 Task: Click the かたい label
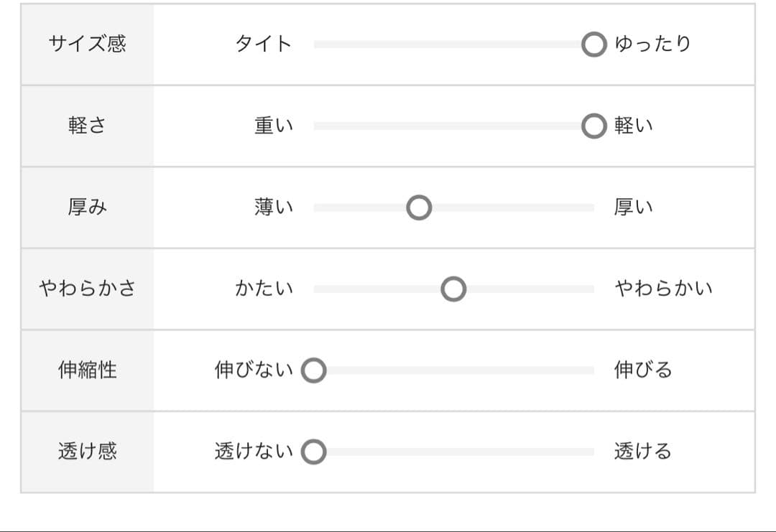point(264,289)
